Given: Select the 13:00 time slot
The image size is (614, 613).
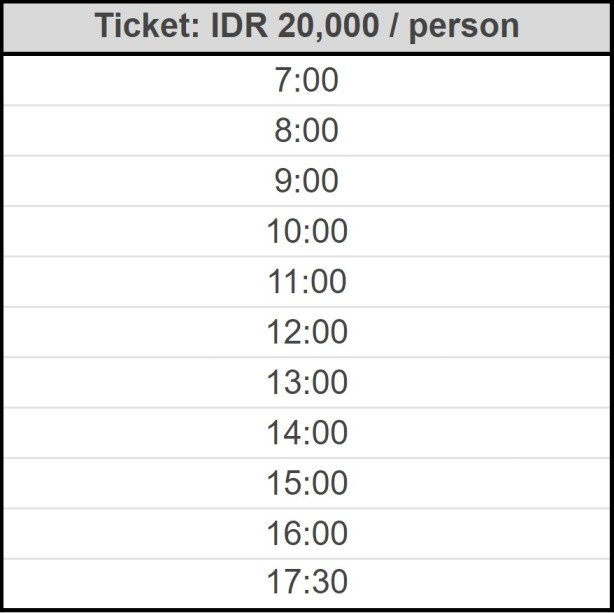Looking at the screenshot, I should coord(307,383).
